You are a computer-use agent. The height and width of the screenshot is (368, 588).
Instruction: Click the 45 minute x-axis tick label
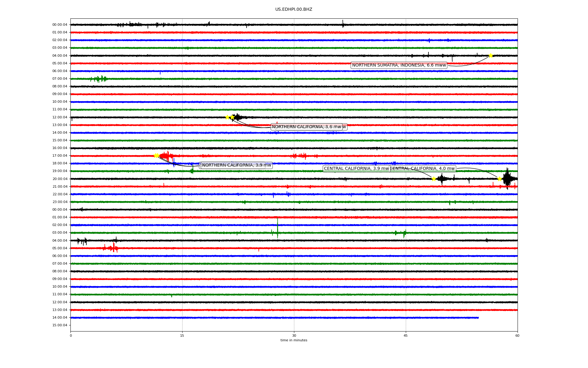coord(406,335)
